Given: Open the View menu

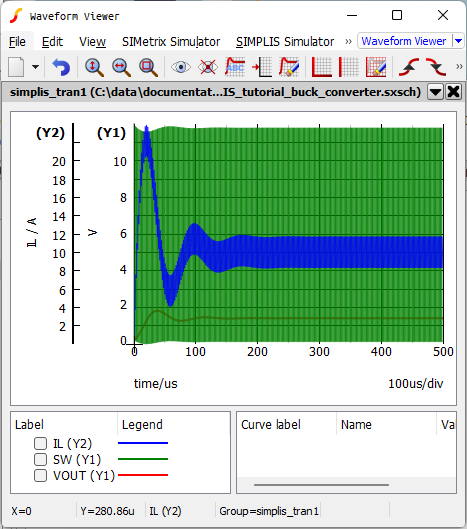Looking at the screenshot, I should pos(92,42).
